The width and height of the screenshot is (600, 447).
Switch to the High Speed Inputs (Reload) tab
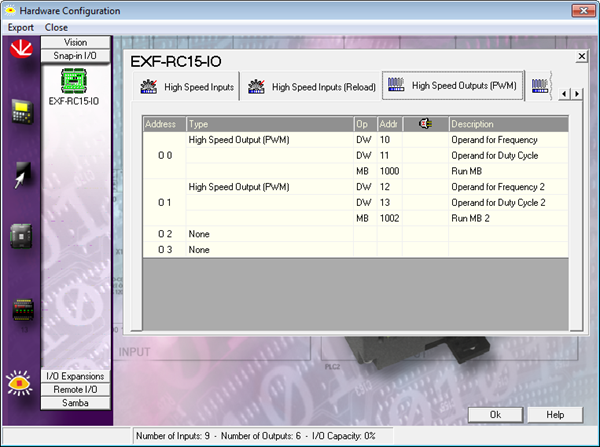click(313, 88)
